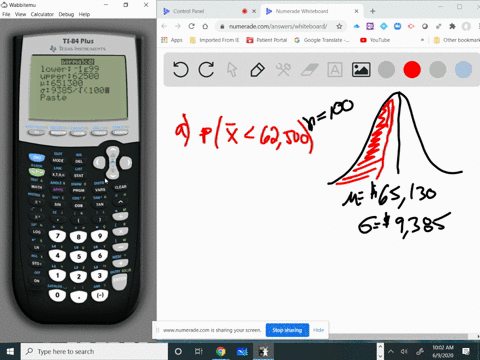Click calculator ENTER key
Screen dimensions: 480x360
tap(120, 281)
